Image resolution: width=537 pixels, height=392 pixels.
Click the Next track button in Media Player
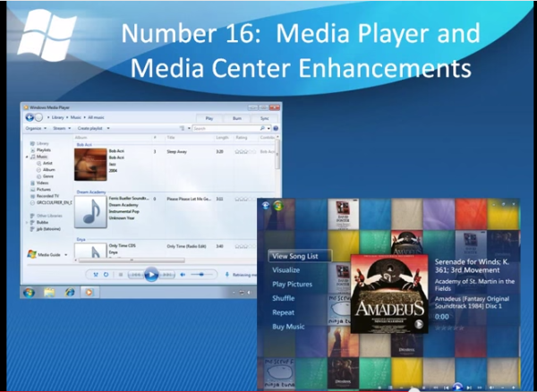click(x=167, y=275)
